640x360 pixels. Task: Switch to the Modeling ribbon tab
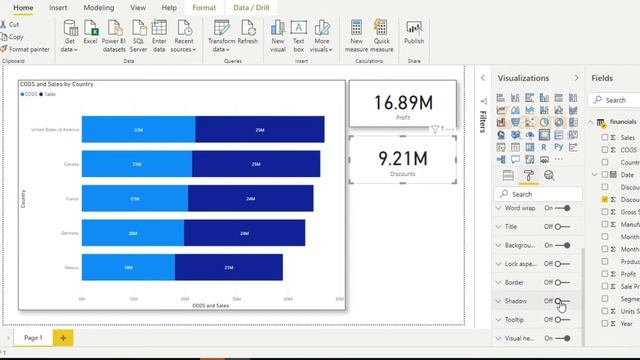[99, 7]
